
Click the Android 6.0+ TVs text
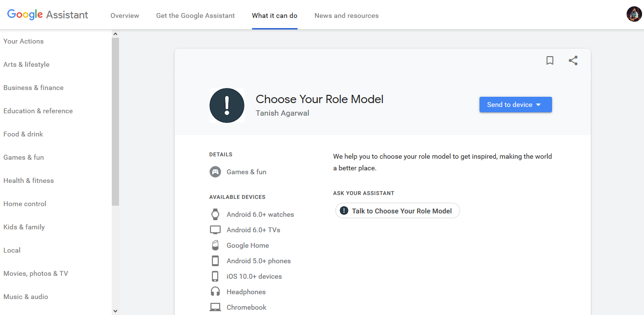coord(254,230)
